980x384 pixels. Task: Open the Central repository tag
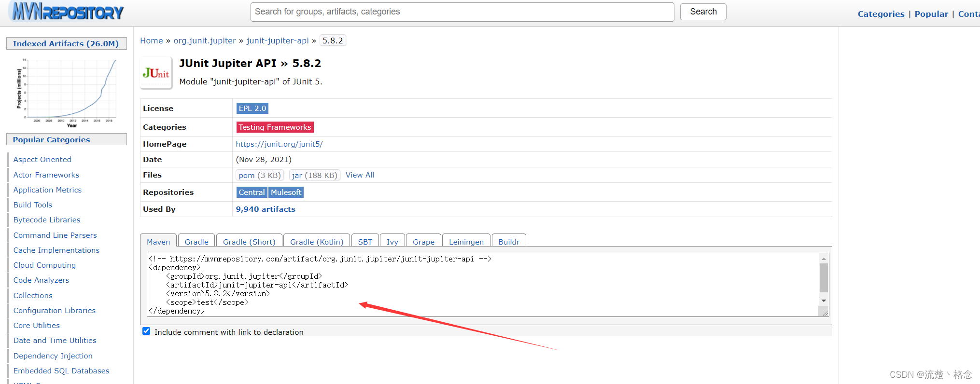(x=252, y=192)
